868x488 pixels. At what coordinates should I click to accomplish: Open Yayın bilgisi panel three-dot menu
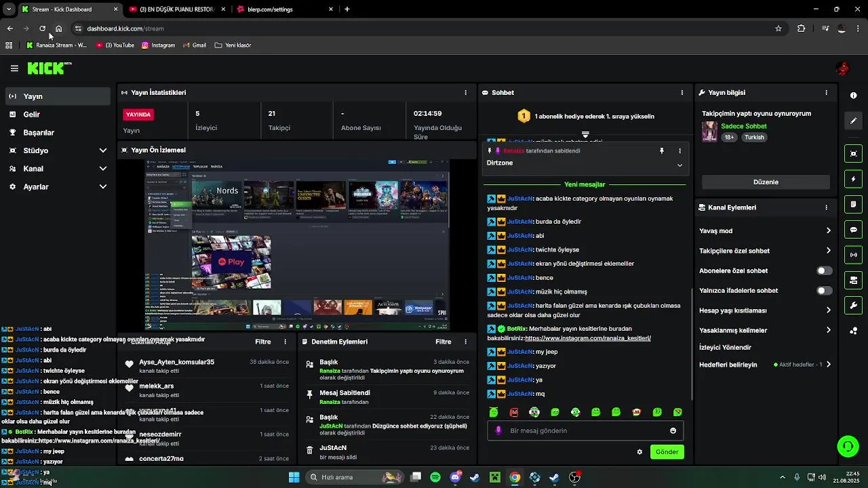click(826, 92)
